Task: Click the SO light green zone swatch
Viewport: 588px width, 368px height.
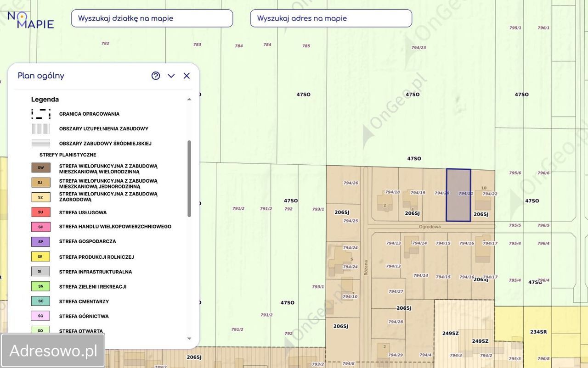Action: (x=41, y=330)
